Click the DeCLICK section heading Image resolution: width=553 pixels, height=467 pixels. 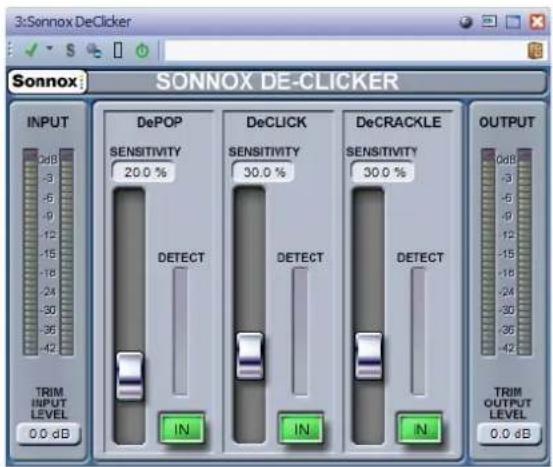276,122
